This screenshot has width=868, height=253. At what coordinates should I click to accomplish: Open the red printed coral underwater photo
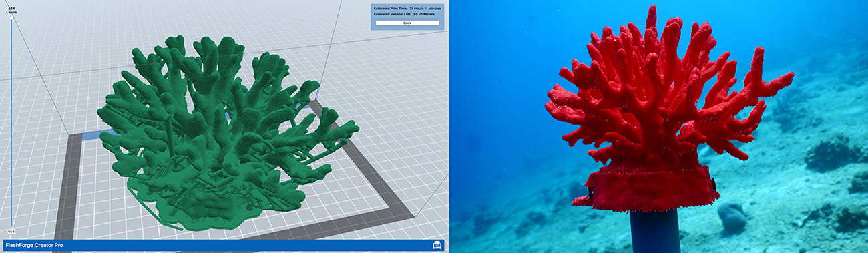658,126
